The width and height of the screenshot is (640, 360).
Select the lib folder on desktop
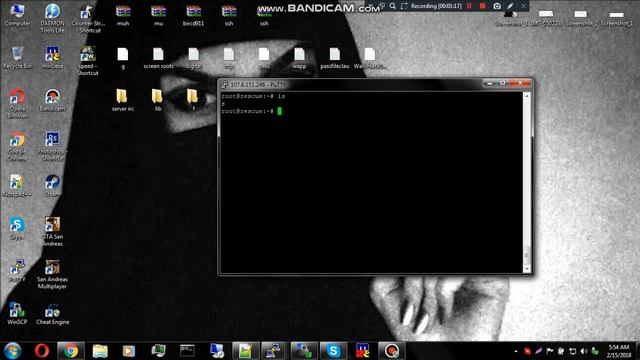(x=158, y=100)
